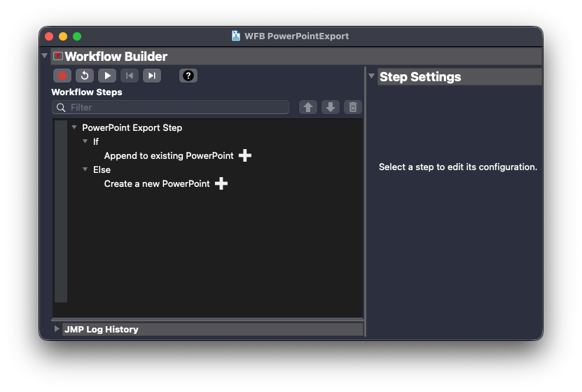This screenshot has height=392, width=582.
Task: Step forward to the next workflow step
Action: [152, 76]
